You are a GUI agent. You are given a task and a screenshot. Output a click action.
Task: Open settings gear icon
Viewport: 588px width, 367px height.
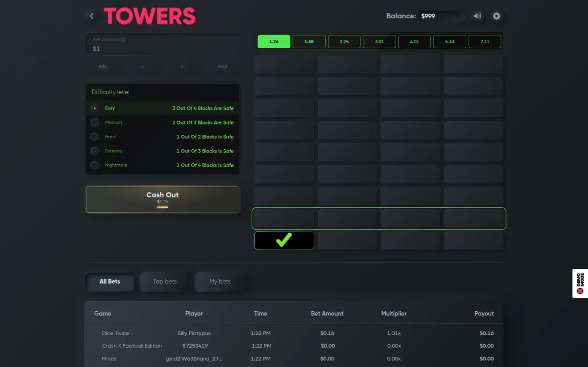(497, 16)
